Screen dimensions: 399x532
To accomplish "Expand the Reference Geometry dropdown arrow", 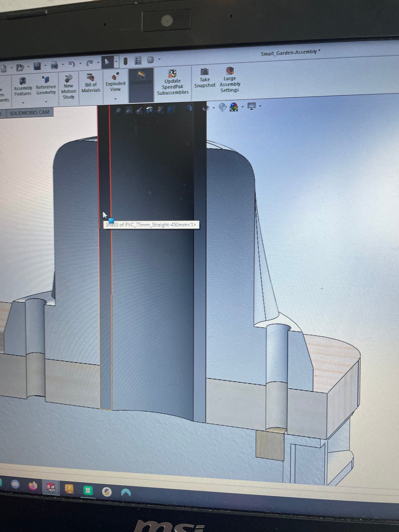I will pos(46,102).
